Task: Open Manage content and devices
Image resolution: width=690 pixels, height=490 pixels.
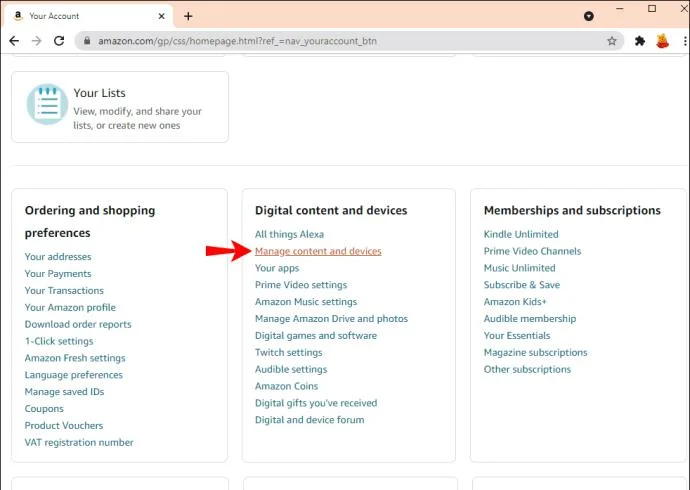Action: point(318,251)
